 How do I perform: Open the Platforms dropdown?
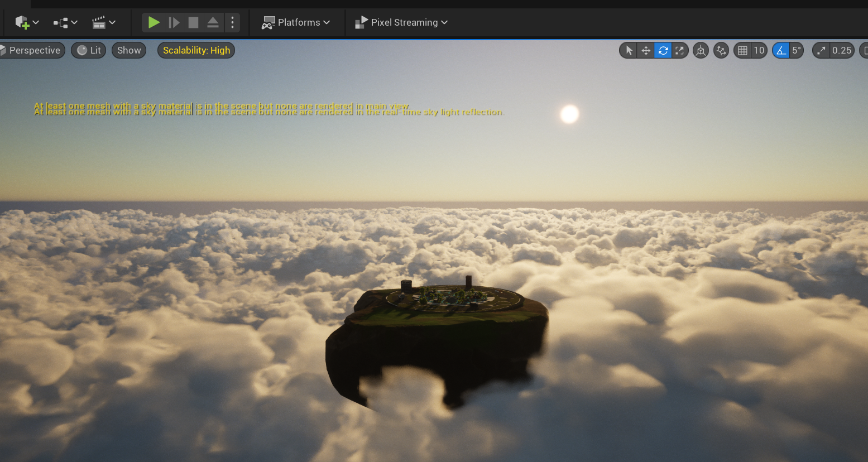(296, 22)
